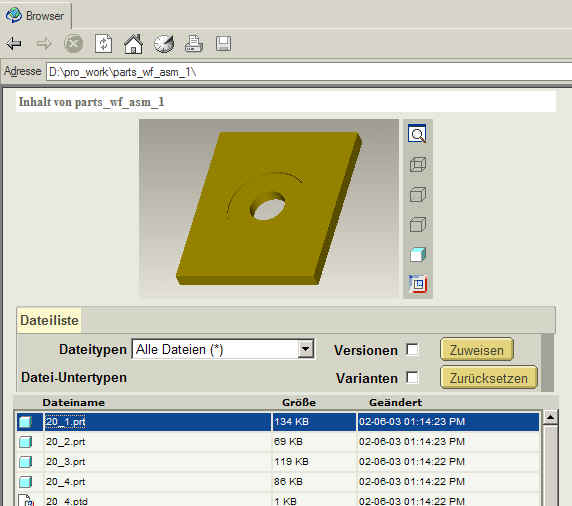
Task: Select the zoom magnifier preview tool
Action: [417, 134]
